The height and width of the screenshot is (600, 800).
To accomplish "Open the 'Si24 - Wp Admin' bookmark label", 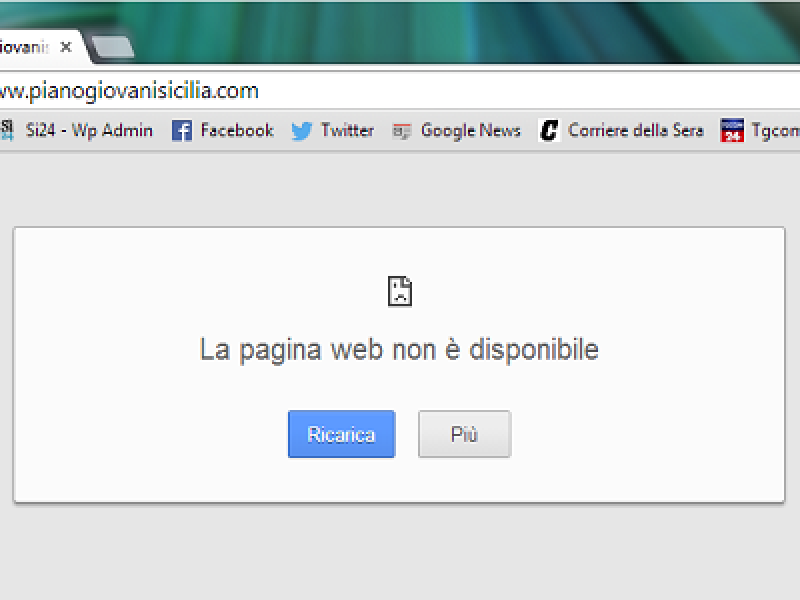I will [x=89, y=130].
